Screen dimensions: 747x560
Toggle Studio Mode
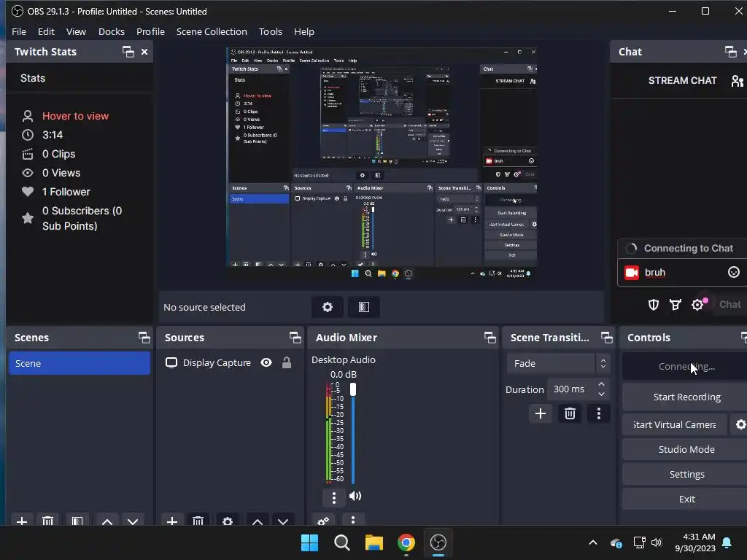coord(686,449)
